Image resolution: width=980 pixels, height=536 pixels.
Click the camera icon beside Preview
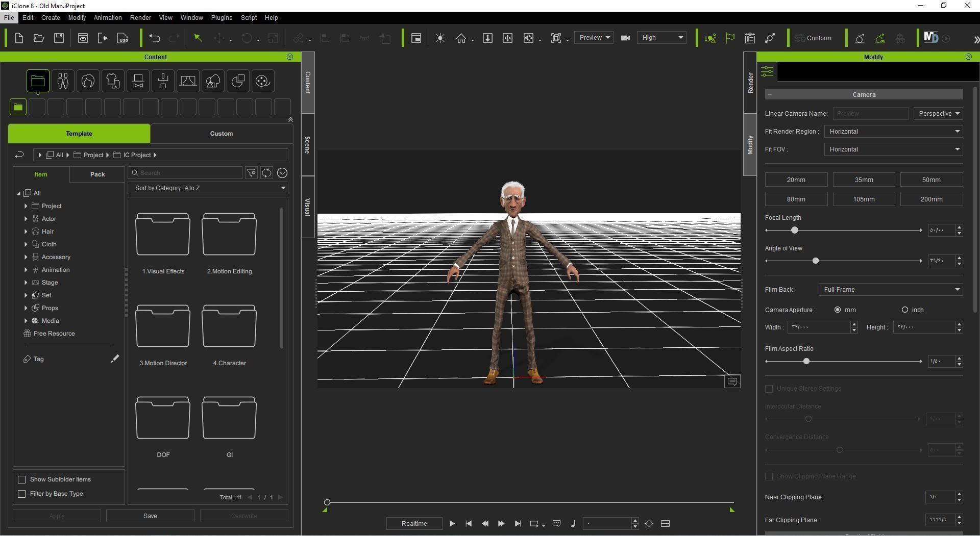coord(625,38)
